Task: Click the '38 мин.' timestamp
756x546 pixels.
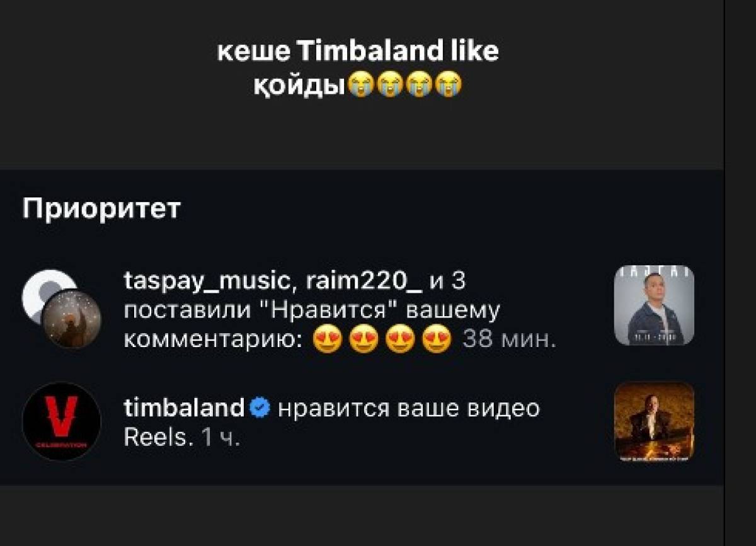Action: pyautogui.click(x=509, y=340)
